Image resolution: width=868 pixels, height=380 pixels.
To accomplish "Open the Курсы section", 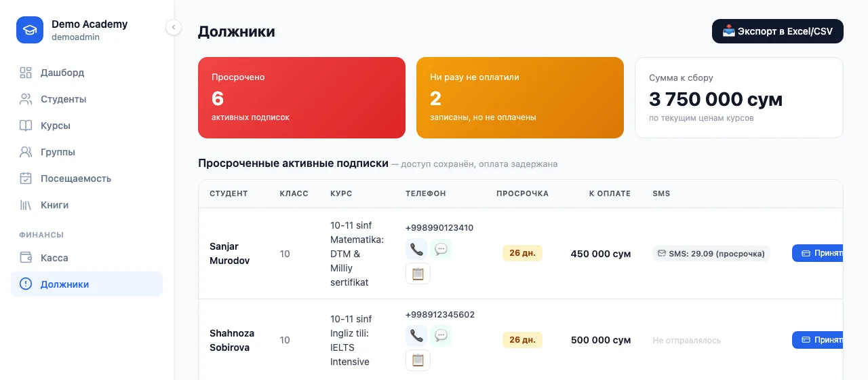I will 87,126.
